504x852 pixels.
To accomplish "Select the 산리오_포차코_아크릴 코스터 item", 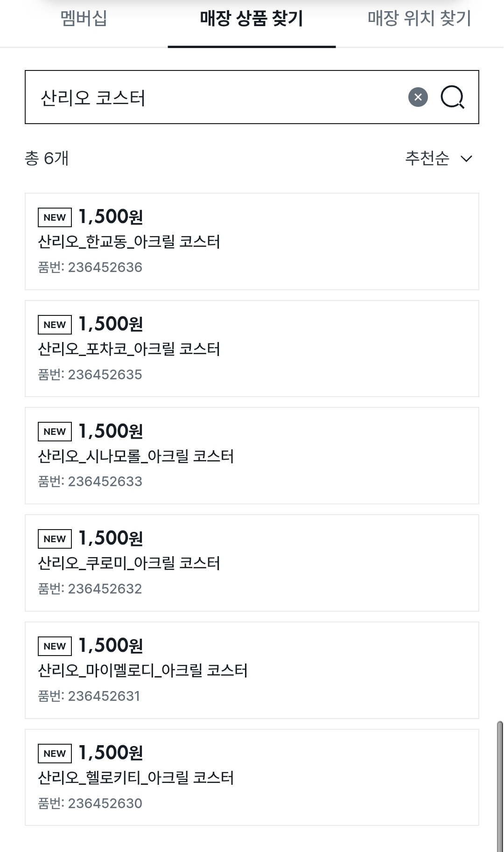I will pos(129,349).
